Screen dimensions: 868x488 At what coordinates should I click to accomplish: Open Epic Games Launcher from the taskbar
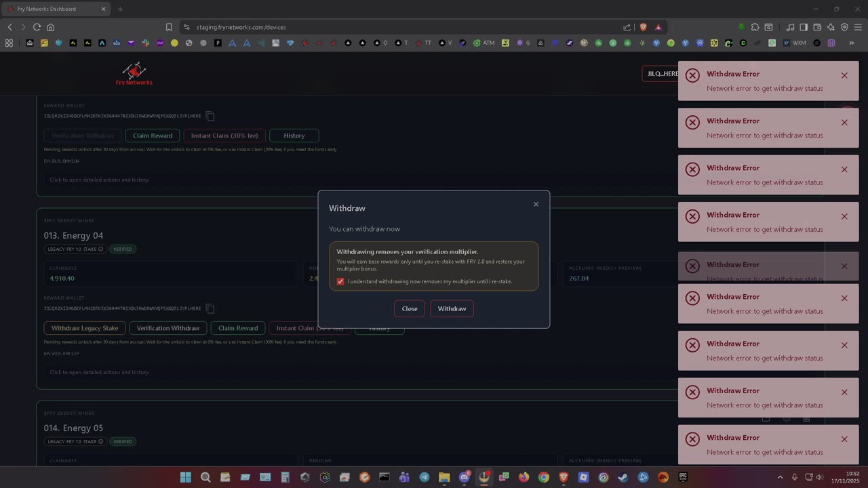[683, 477]
